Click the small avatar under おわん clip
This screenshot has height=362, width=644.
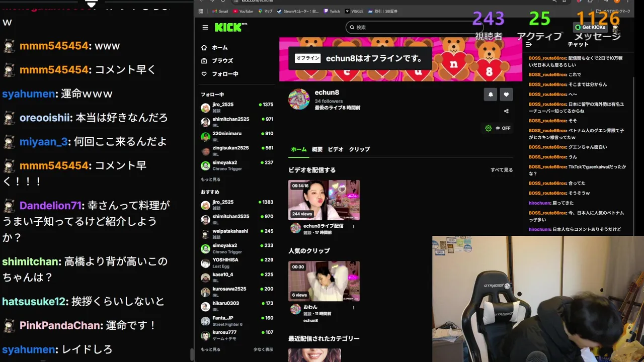(295, 309)
